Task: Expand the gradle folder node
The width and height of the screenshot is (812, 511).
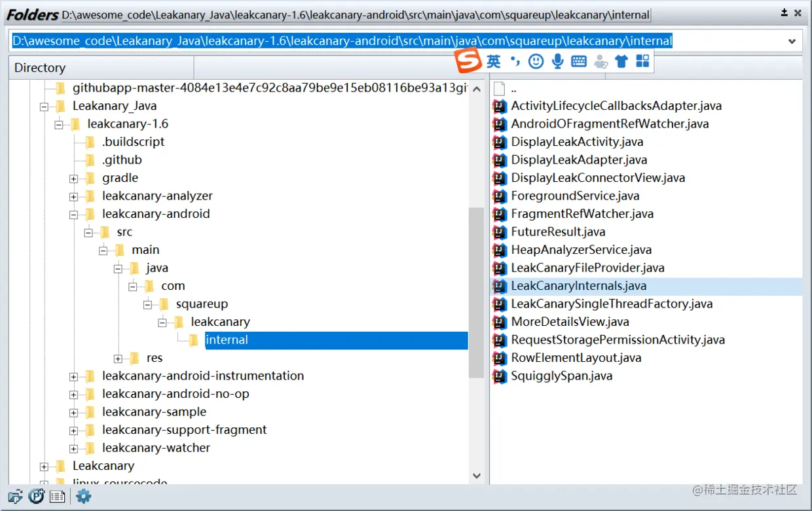Action: click(x=73, y=179)
